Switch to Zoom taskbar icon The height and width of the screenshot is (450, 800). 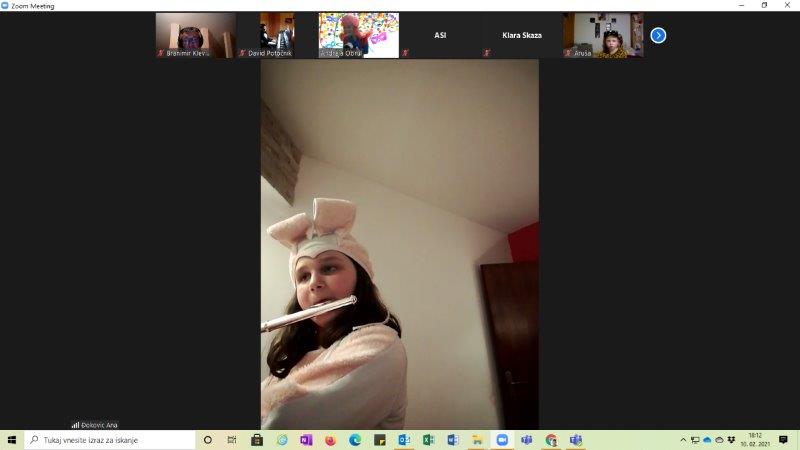click(502, 440)
